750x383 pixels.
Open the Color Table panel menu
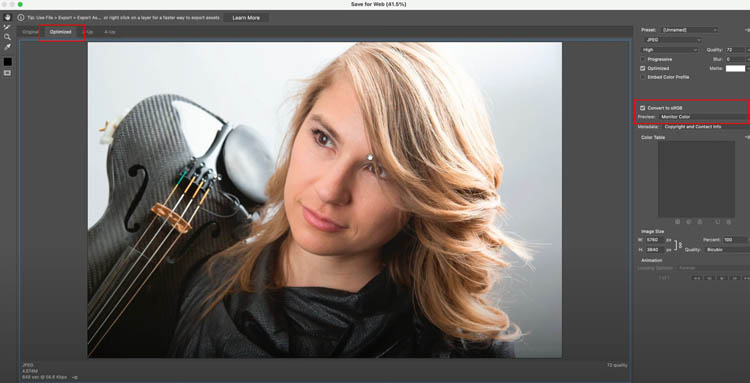(x=747, y=137)
